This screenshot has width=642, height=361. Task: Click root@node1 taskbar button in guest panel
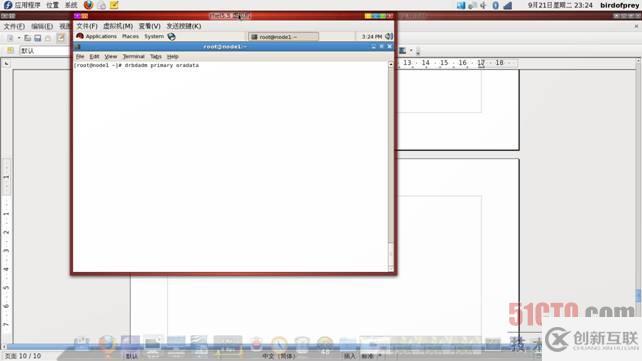[x=283, y=37]
